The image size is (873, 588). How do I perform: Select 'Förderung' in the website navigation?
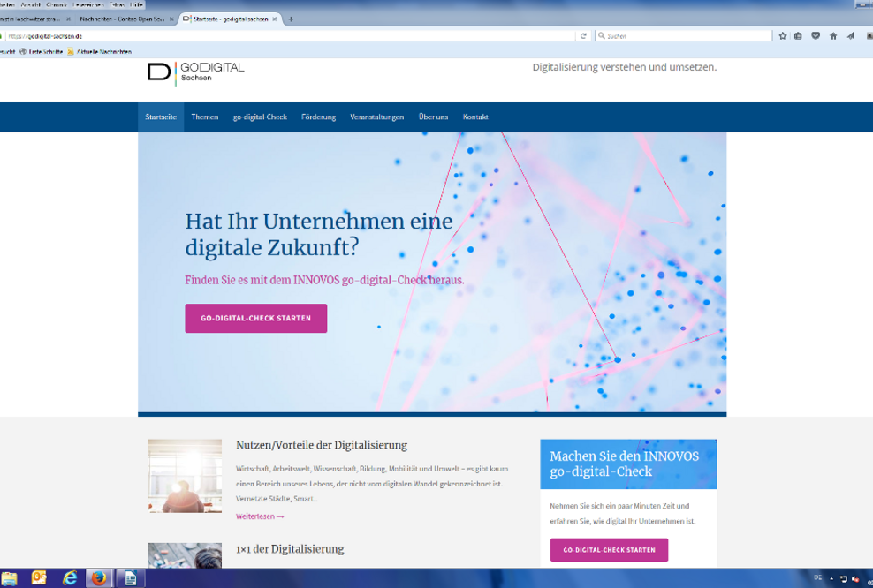tap(318, 117)
